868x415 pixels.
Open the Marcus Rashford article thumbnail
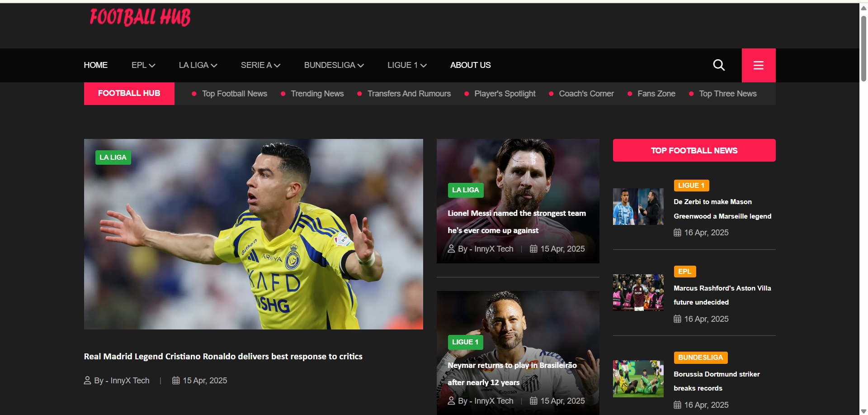pos(638,292)
